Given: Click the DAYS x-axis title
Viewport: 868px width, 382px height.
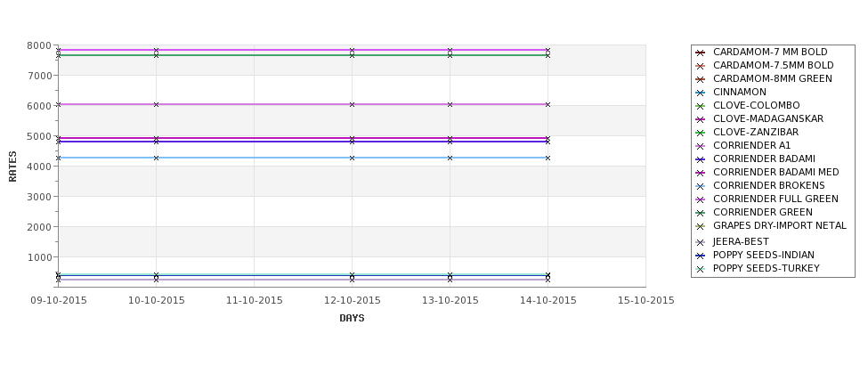Looking at the screenshot, I should click(352, 319).
